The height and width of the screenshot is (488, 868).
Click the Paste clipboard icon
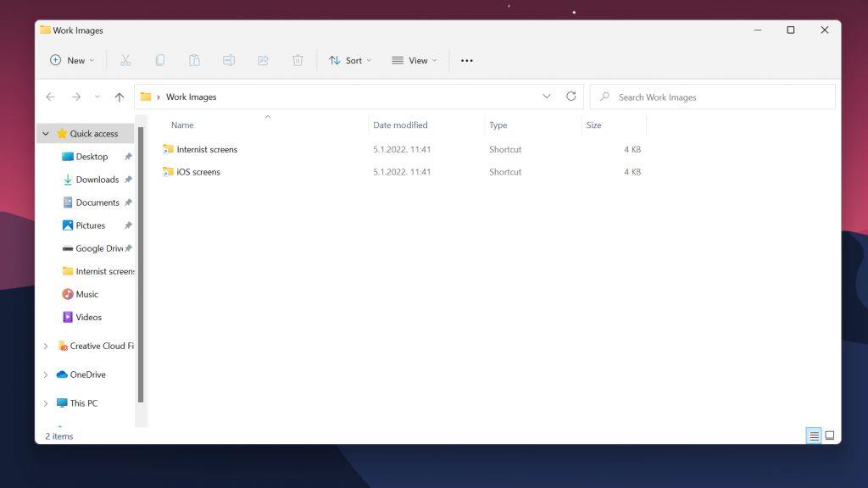194,60
